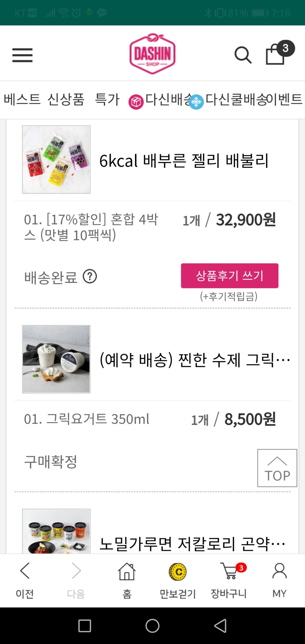Tap the Dashin Shop logo
The height and width of the screenshot is (644, 305).
pyautogui.click(x=152, y=54)
